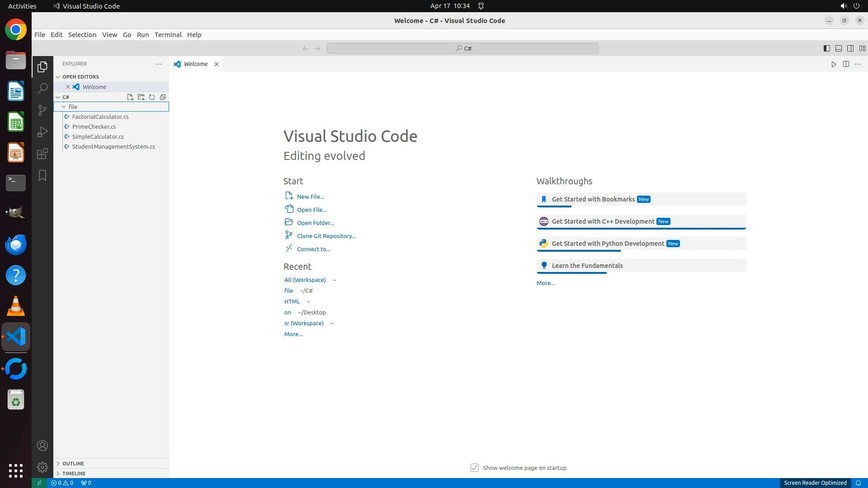Open the Source Control view
This screenshot has height=488, width=868.
[42, 110]
